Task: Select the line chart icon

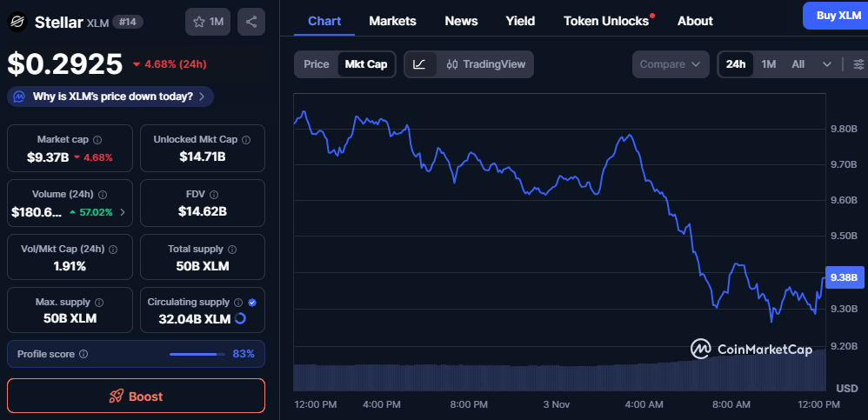Action: pos(419,64)
